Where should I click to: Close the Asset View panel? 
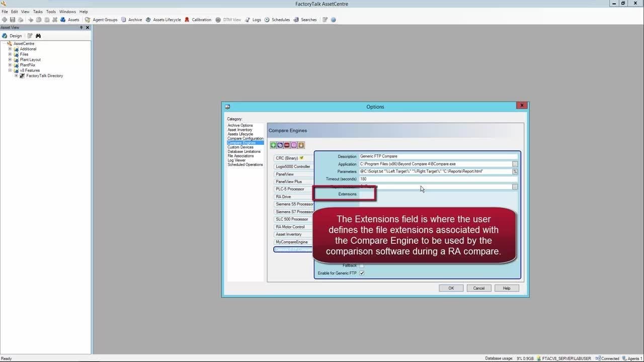[x=88, y=28]
